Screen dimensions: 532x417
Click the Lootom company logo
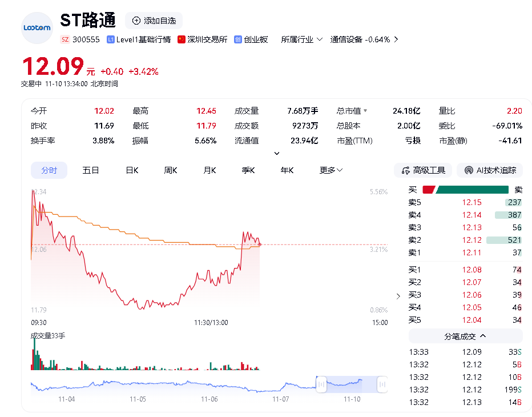point(37,27)
